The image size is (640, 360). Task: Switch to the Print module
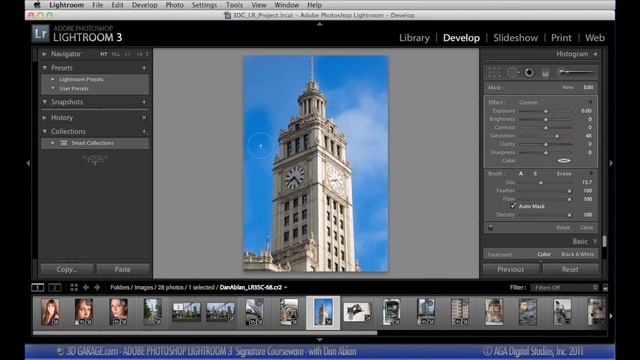pyautogui.click(x=561, y=38)
